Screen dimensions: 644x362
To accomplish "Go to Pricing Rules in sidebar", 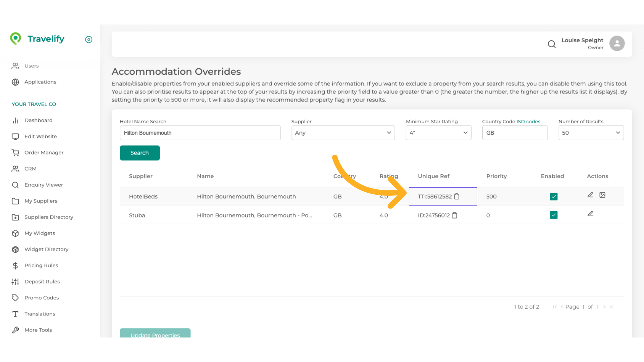I will point(41,265).
